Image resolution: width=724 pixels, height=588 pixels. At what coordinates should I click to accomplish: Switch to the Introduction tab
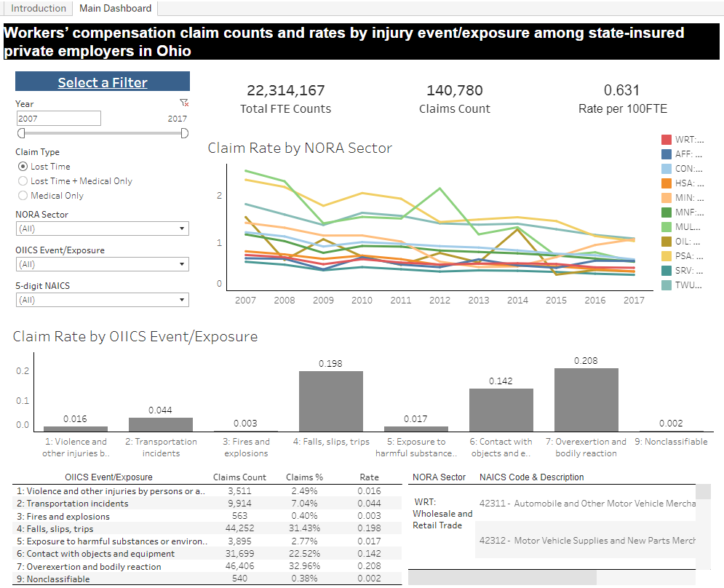[39, 8]
